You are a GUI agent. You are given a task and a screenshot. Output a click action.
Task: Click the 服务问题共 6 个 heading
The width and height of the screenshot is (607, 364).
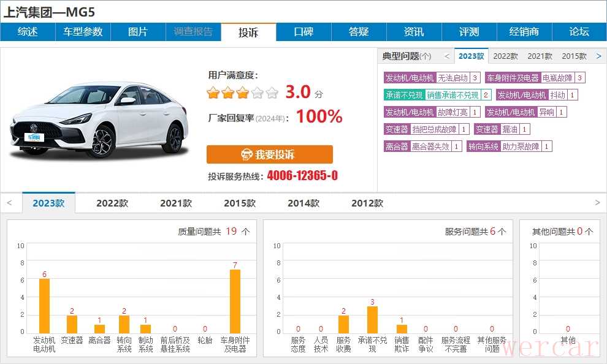tap(475, 231)
